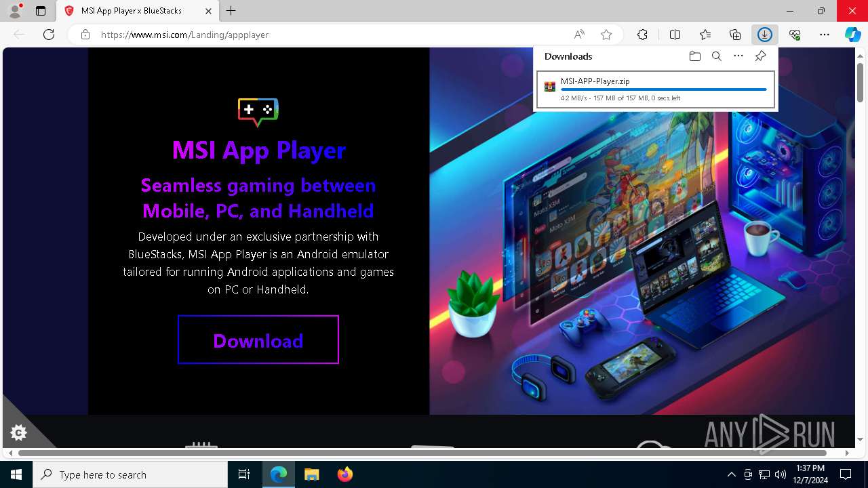Select the MSI App Player x BlueStacks tab
Viewport: 868px width, 488px height.
pos(139,11)
